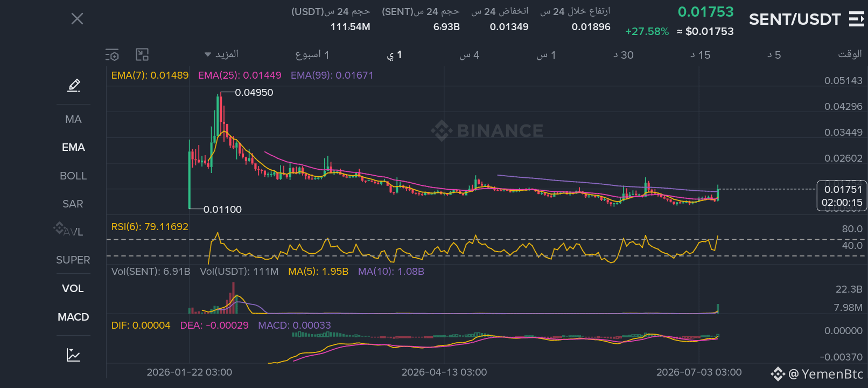Image resolution: width=868 pixels, height=388 pixels.
Task: Click the EMA(7): 0.01489 legend
Action: [150, 75]
